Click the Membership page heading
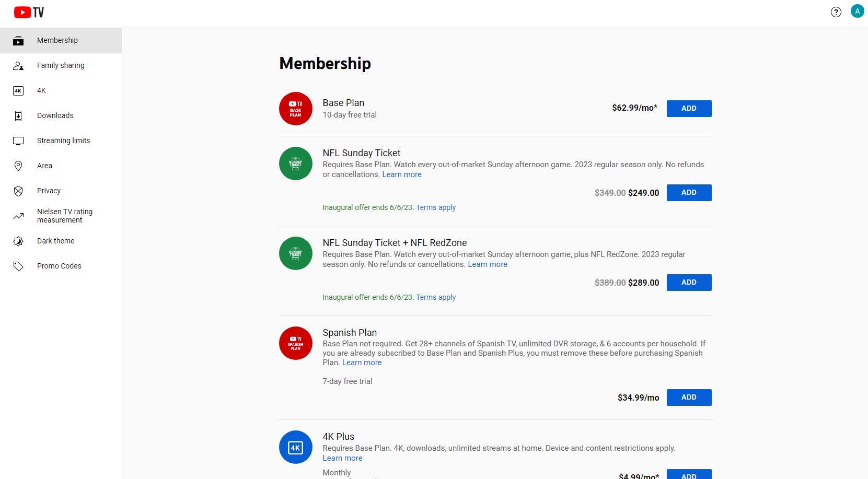This screenshot has width=868, height=479. [325, 63]
